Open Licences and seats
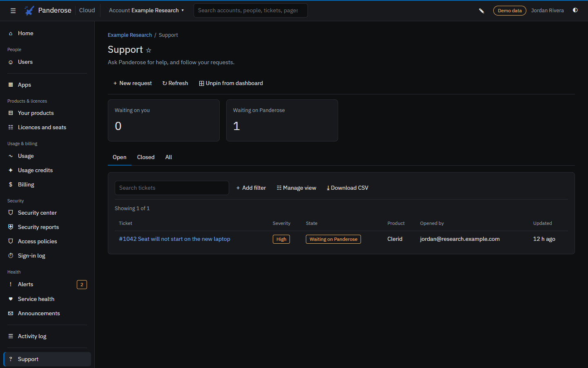The height and width of the screenshot is (368, 588). coord(47,128)
